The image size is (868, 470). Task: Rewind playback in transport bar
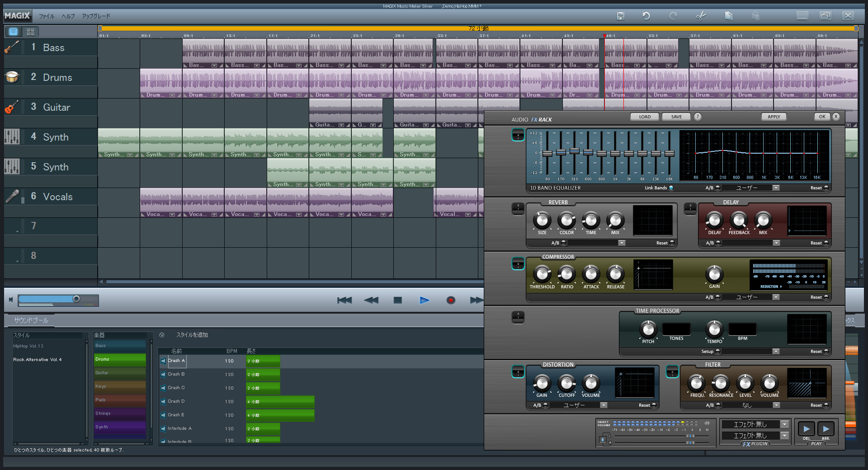[x=371, y=300]
